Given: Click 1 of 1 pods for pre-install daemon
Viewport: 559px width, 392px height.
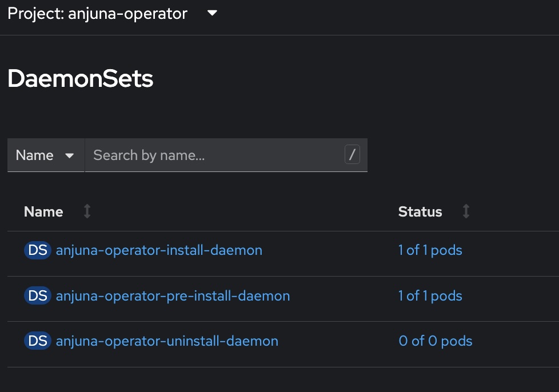Looking at the screenshot, I should pos(430,295).
